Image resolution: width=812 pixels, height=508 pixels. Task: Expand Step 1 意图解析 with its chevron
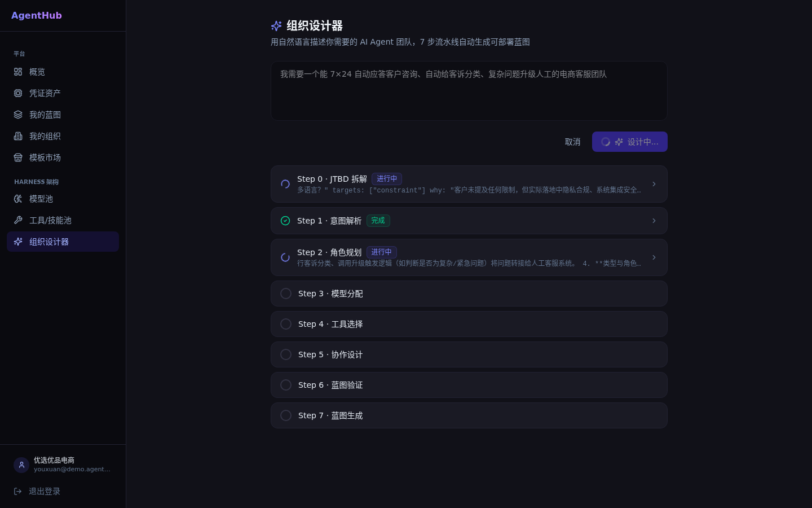[x=654, y=221]
